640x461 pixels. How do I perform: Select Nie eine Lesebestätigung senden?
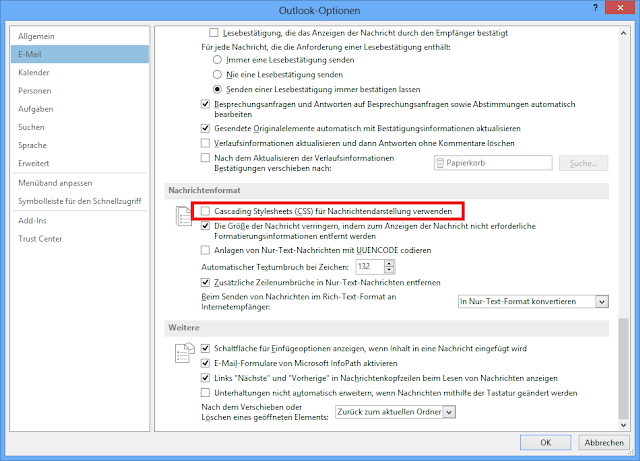[x=218, y=75]
